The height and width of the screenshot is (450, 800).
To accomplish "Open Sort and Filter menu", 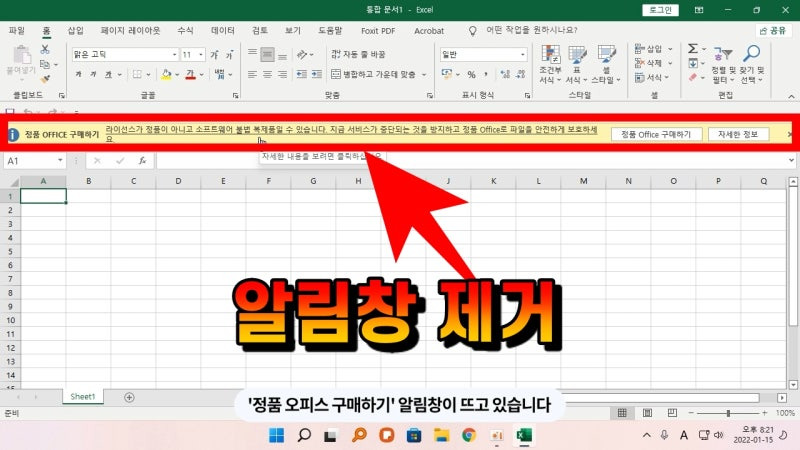I will coord(723,64).
